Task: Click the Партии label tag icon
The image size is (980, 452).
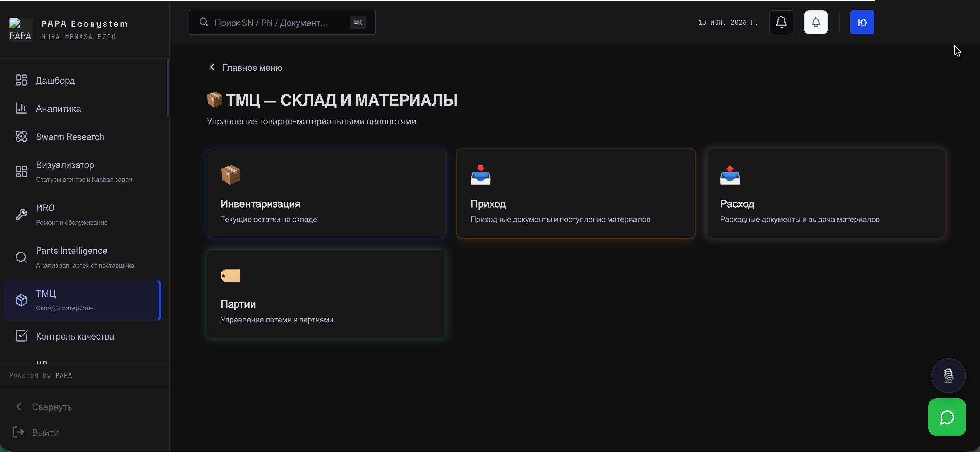Action: (x=230, y=275)
